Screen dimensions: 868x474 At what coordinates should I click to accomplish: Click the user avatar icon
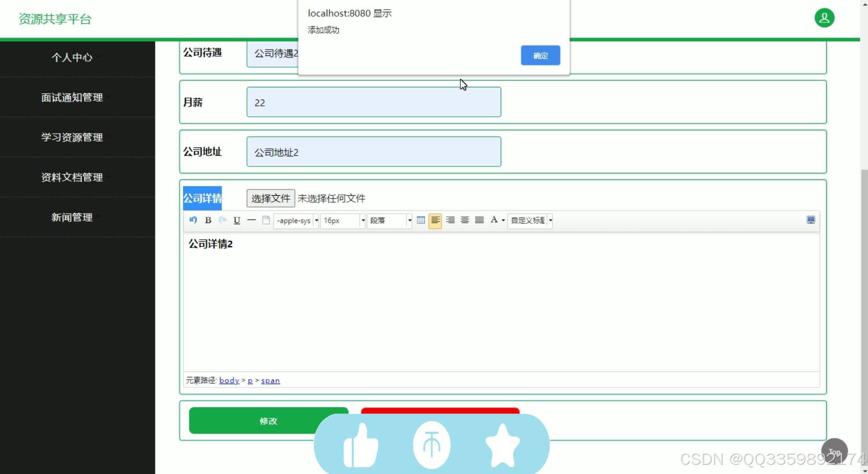825,18
